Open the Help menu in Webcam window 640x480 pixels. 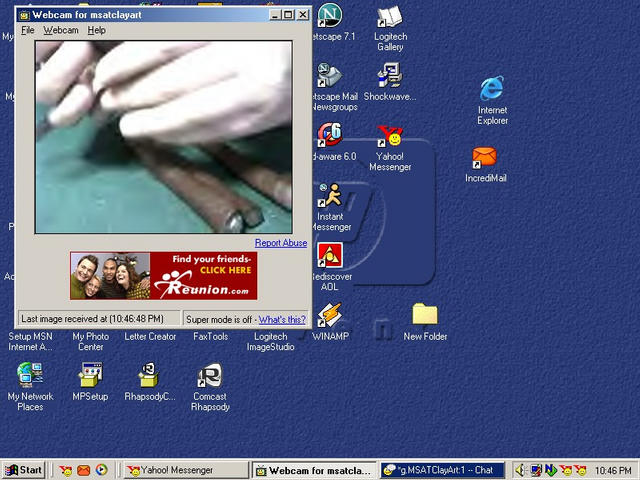click(x=97, y=30)
